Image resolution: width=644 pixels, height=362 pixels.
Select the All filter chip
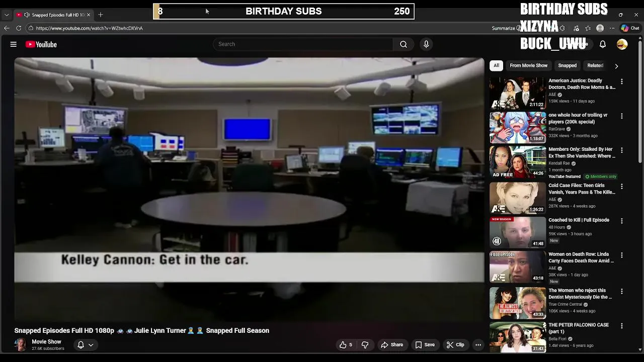click(496, 65)
